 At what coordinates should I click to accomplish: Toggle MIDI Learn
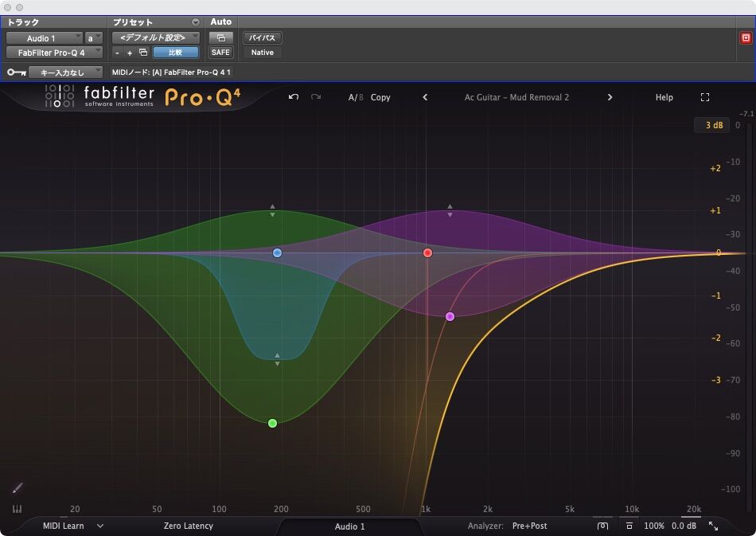(63, 526)
